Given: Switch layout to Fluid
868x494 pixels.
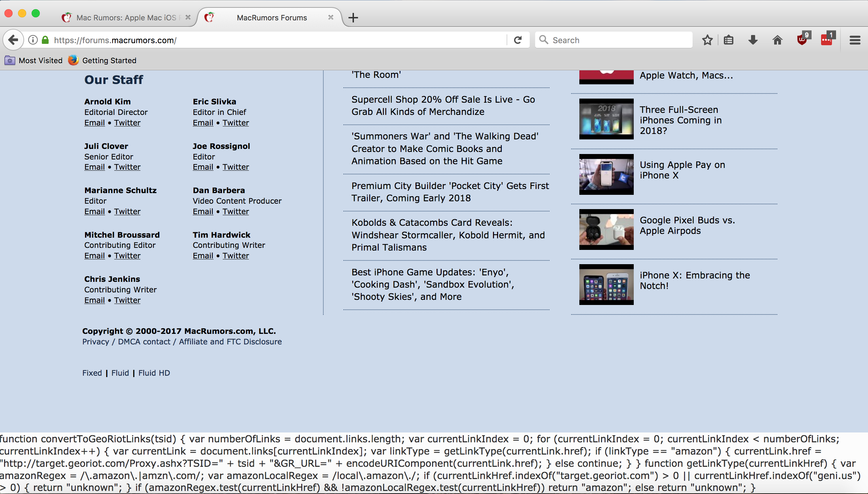Looking at the screenshot, I should pyautogui.click(x=120, y=373).
